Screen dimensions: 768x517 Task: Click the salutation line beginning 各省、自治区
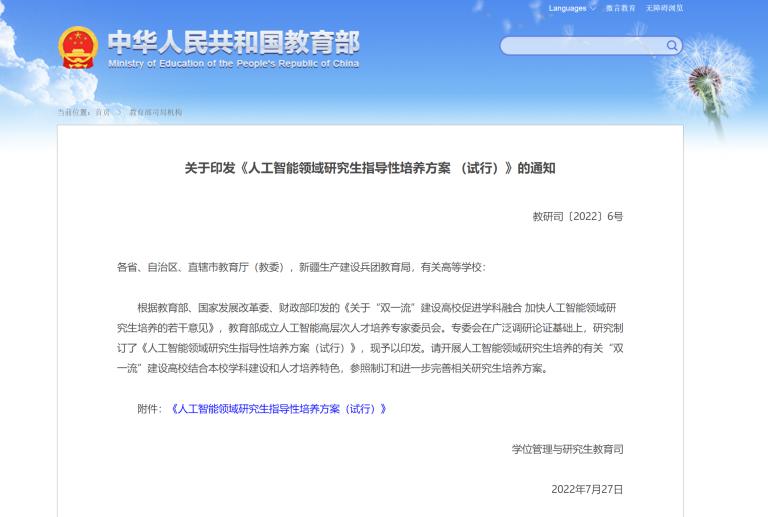(300, 267)
